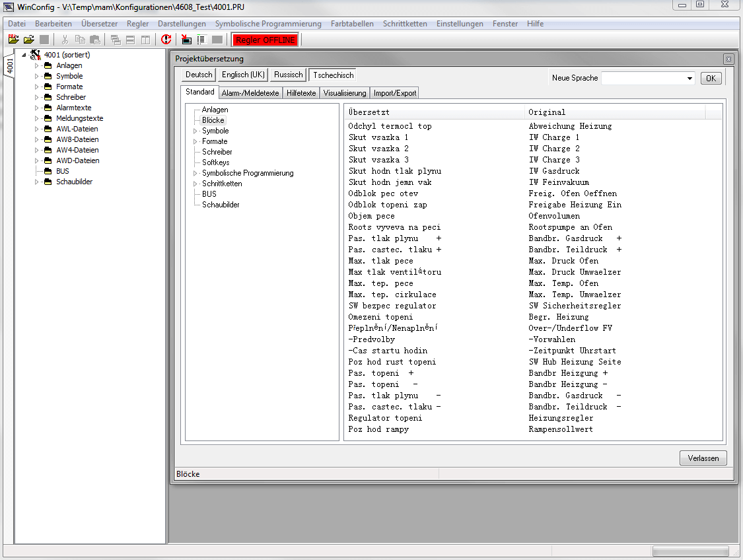Click the scissors cut icon in toolbar
The height and width of the screenshot is (560, 743).
pos(65,40)
